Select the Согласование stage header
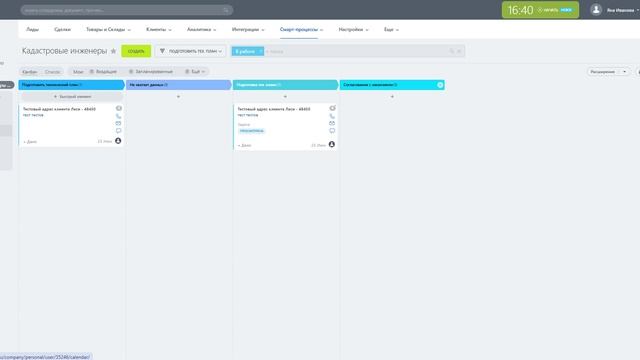640x360 pixels. click(x=392, y=85)
